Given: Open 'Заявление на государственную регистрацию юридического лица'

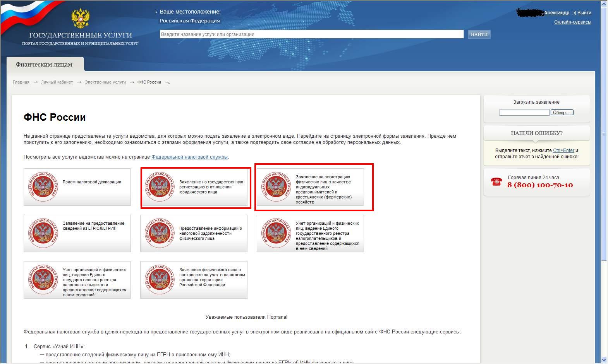Looking at the screenshot, I should [194, 187].
